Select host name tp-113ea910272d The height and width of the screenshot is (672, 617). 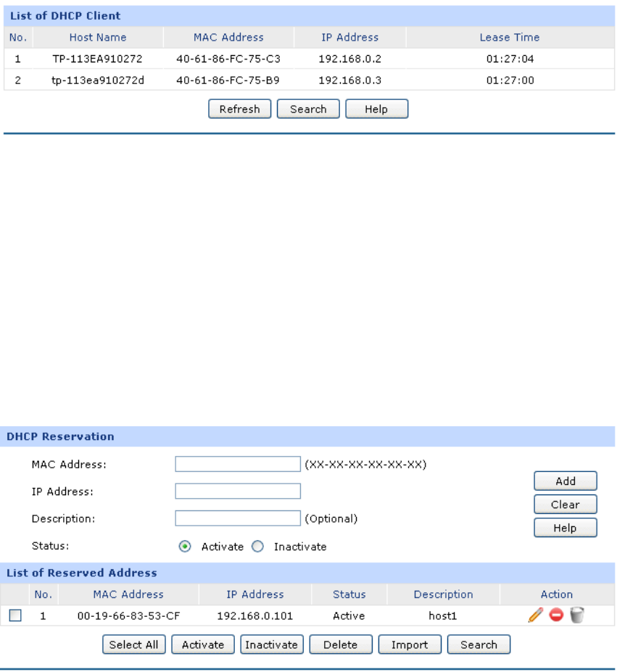pos(98,80)
